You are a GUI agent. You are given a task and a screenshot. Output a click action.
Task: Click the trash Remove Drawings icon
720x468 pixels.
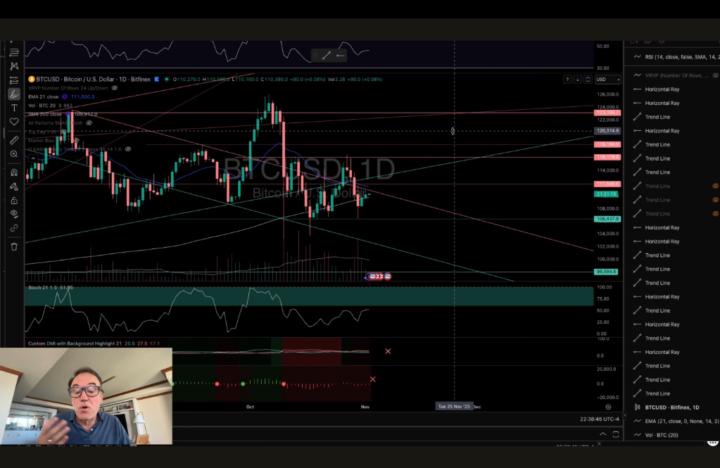(x=14, y=247)
